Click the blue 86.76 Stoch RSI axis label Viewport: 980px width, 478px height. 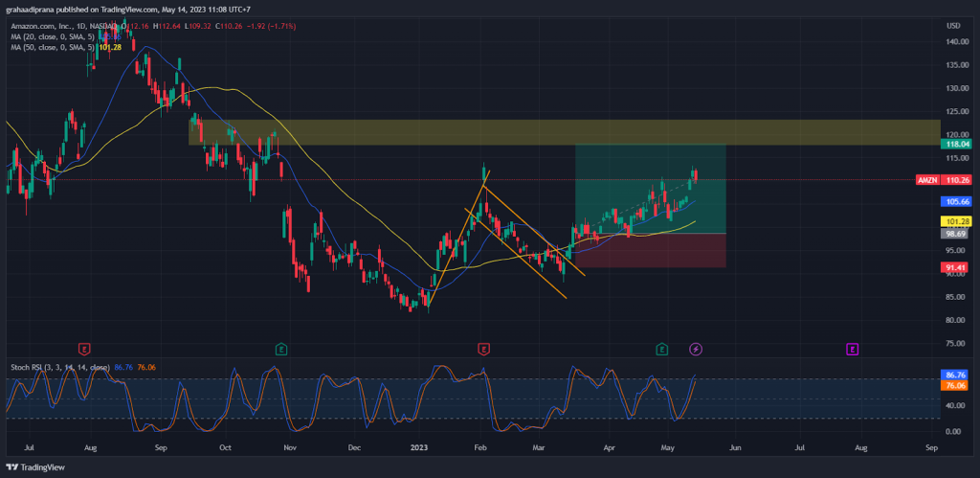tap(956, 375)
